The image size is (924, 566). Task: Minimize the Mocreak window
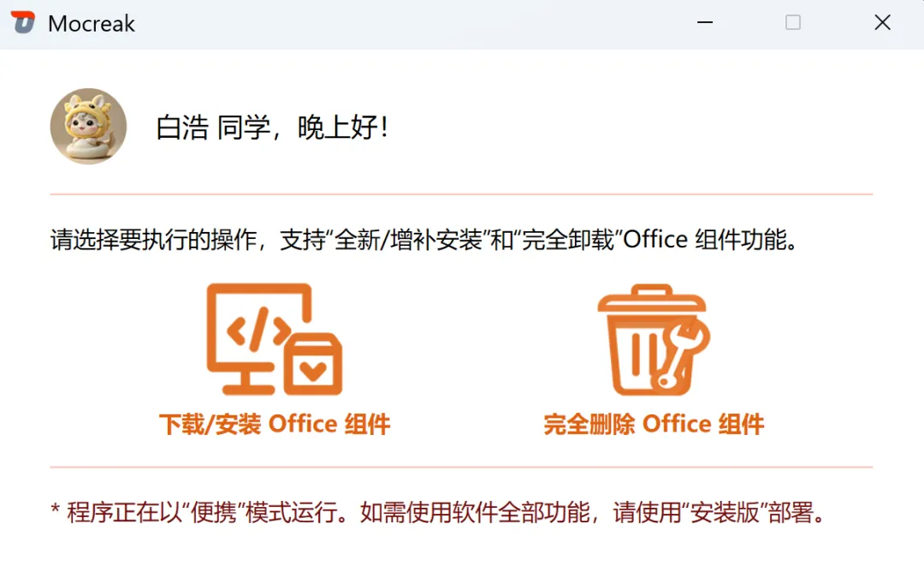[x=705, y=22]
